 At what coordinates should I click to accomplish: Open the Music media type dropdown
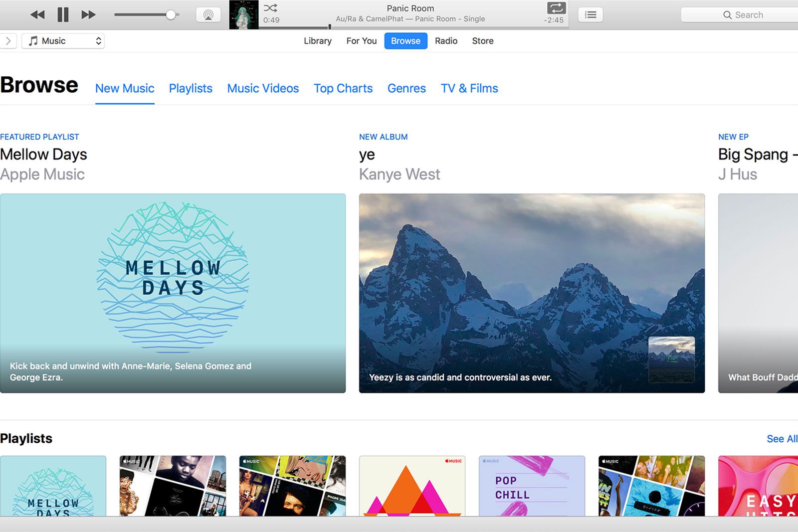click(x=63, y=41)
